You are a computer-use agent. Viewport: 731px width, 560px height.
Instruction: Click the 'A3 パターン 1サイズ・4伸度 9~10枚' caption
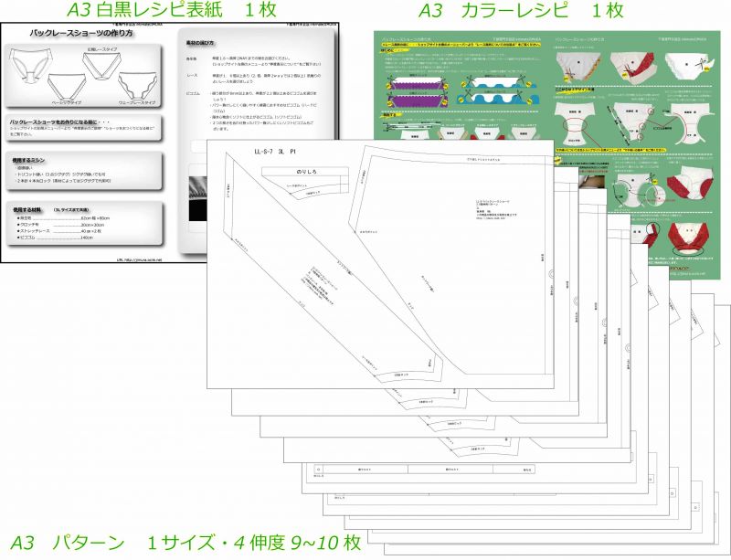[185, 543]
